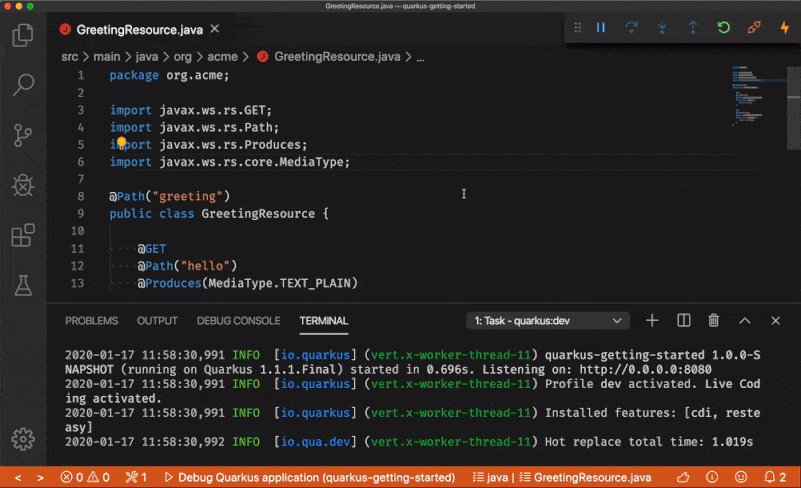The width and height of the screenshot is (801, 488).
Task: Open the terminal selector dropdown quarkus:dev
Action: [x=547, y=321]
